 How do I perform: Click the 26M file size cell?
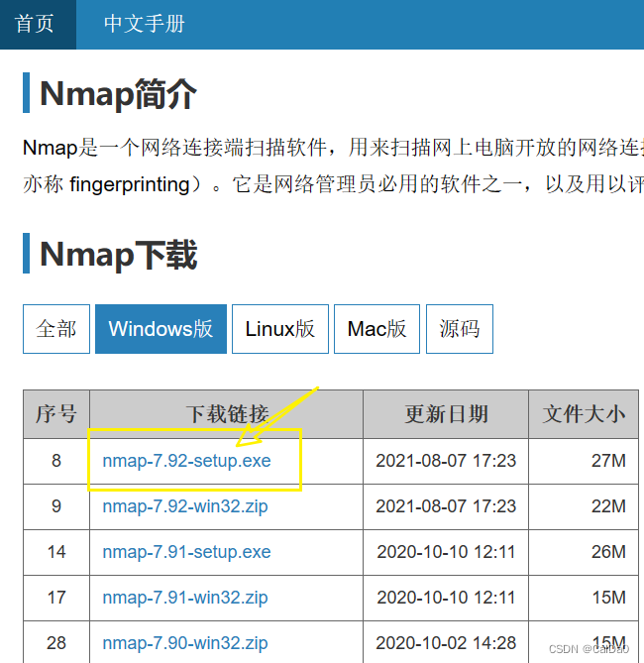(x=584, y=552)
